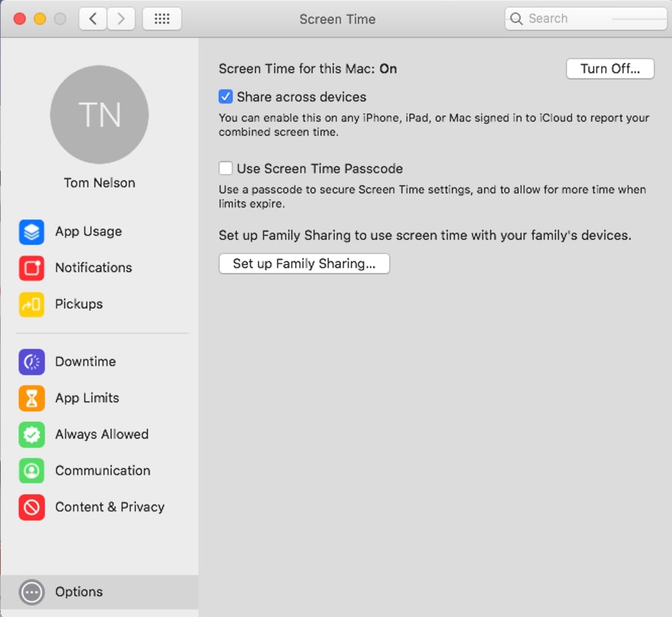
Task: Go forward with the right arrow button
Action: point(121,19)
